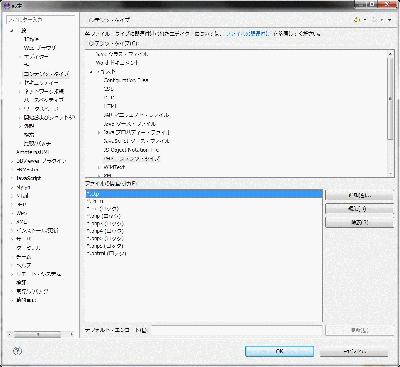Select パースペクティブ in preferences tree

(x=43, y=100)
